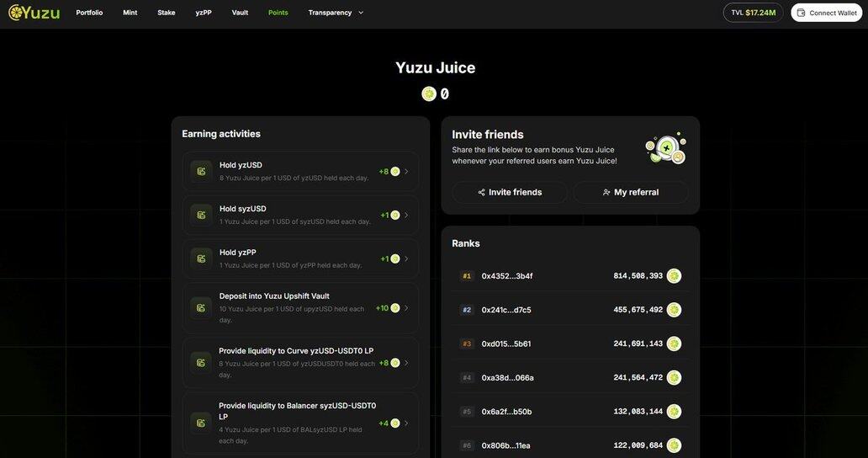Viewport: 868px width, 458px height.
Task: Click the TVL $17.24M badge
Action: point(753,13)
